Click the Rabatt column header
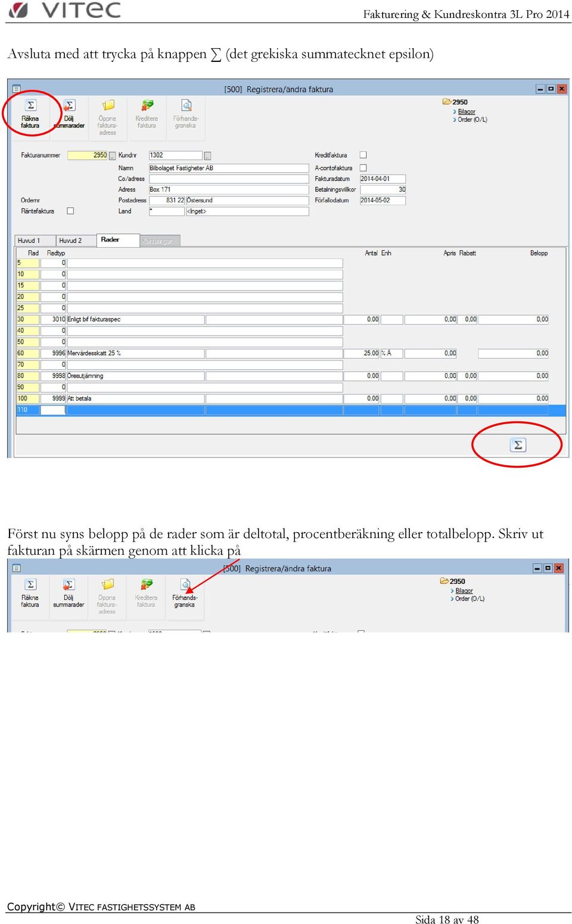The height and width of the screenshot is (924, 572). point(467,253)
